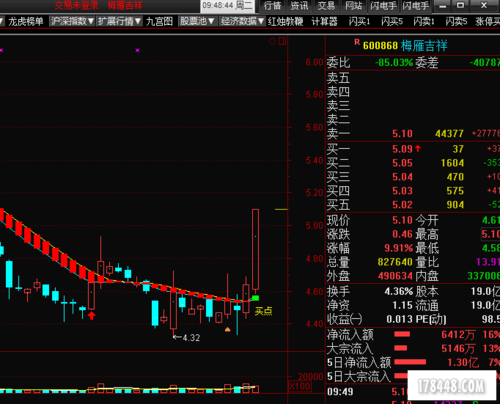Select the 买五 price 5.02
Image resolution: width=500 pixels, height=404 pixels.
402,205
